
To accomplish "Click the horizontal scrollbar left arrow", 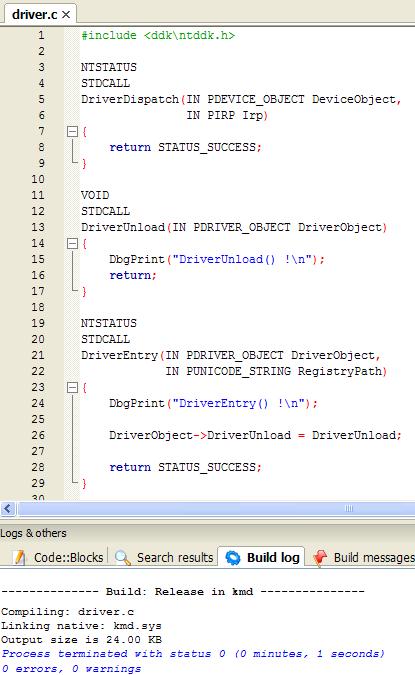I will pyautogui.click(x=8, y=509).
